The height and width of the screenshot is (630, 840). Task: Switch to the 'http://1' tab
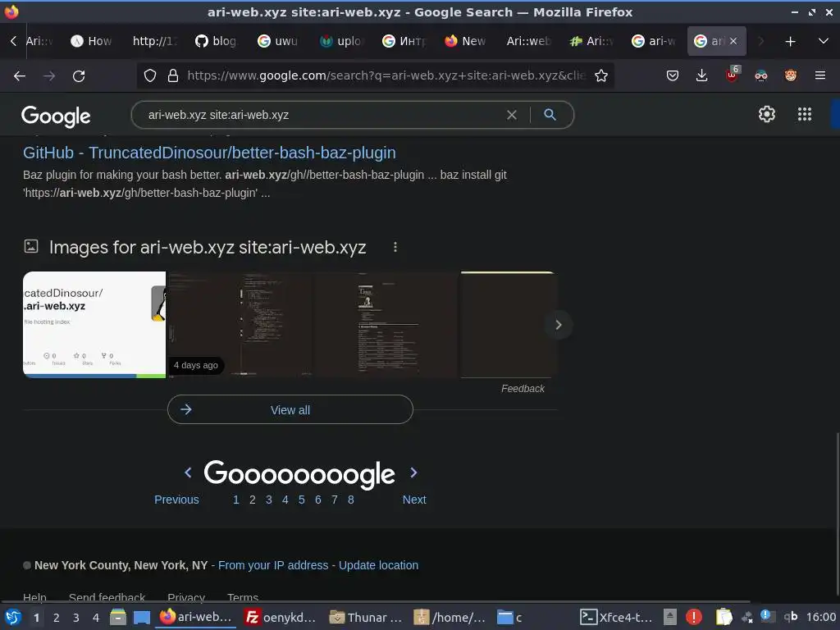pyautogui.click(x=153, y=41)
